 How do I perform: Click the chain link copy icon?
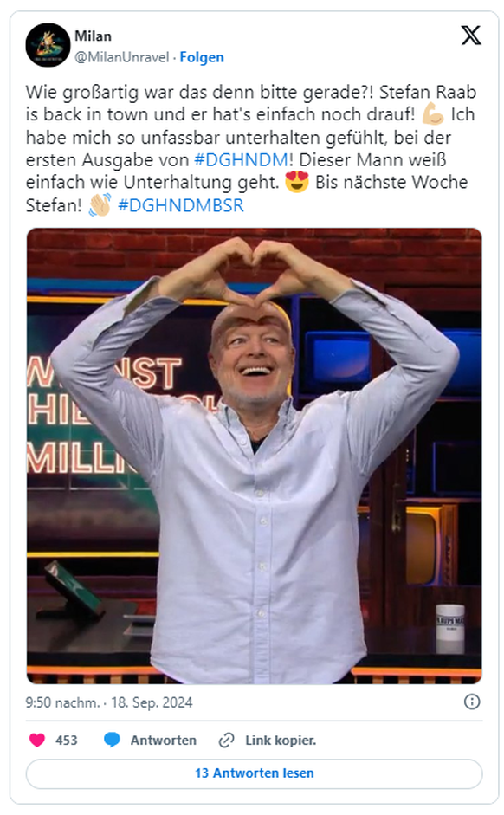pos(226,740)
